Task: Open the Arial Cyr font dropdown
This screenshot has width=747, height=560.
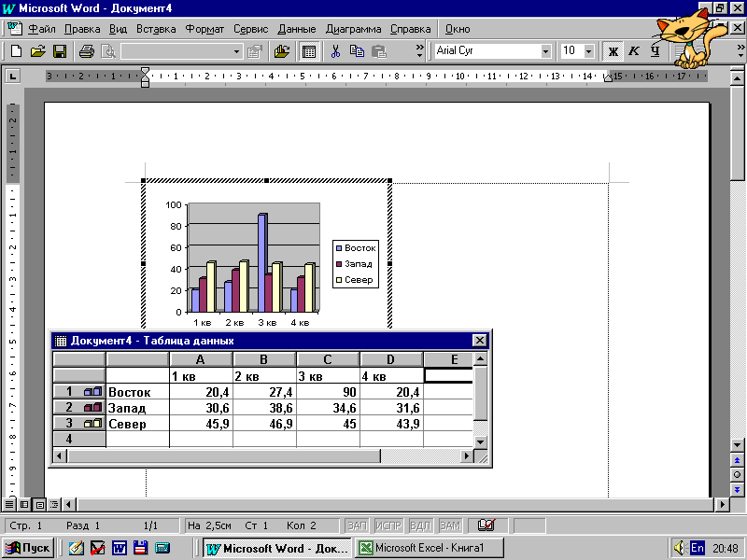Action: (x=545, y=51)
